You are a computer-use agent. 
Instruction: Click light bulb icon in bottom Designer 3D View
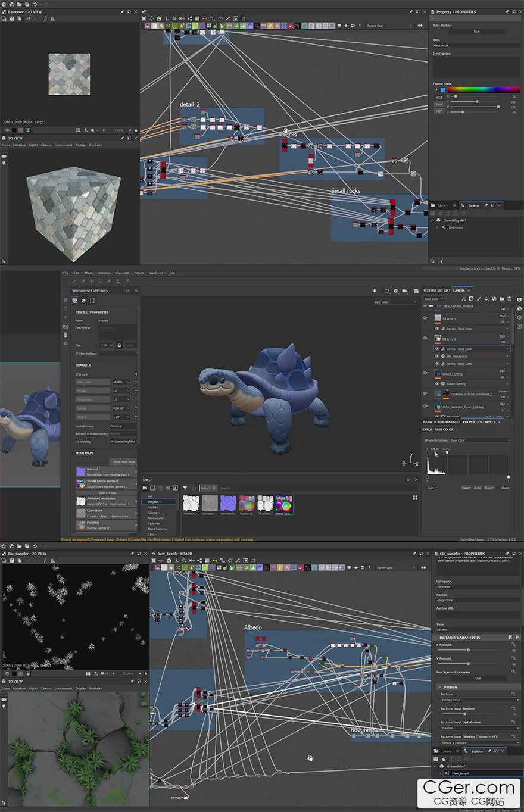click(4, 706)
